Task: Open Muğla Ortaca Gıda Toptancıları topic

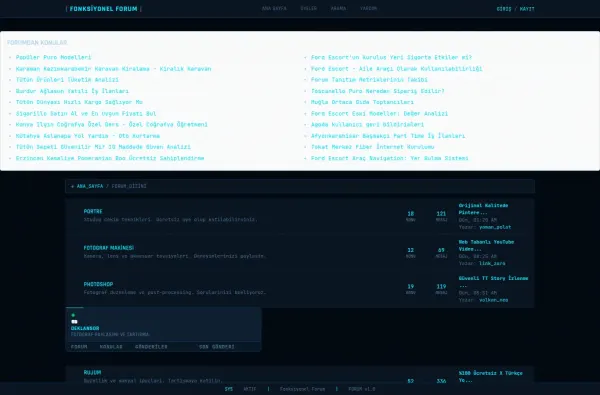Action: [362, 102]
